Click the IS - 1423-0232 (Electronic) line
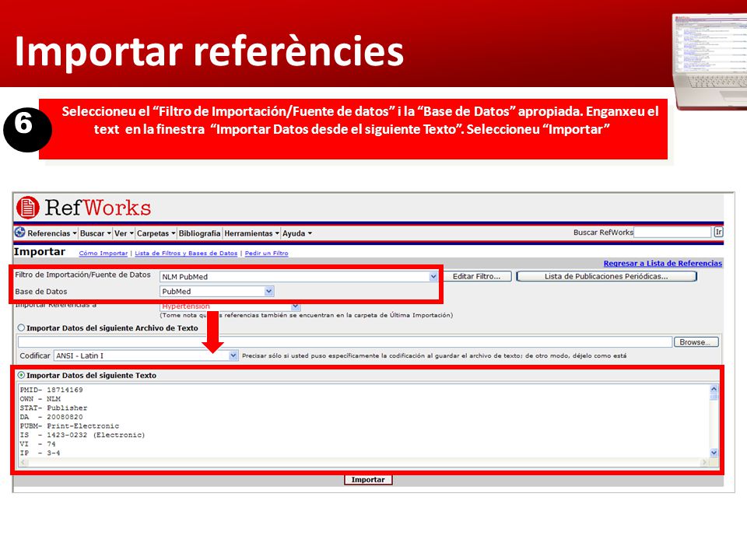Image resolution: width=747 pixels, height=560 pixels. pos(82,436)
